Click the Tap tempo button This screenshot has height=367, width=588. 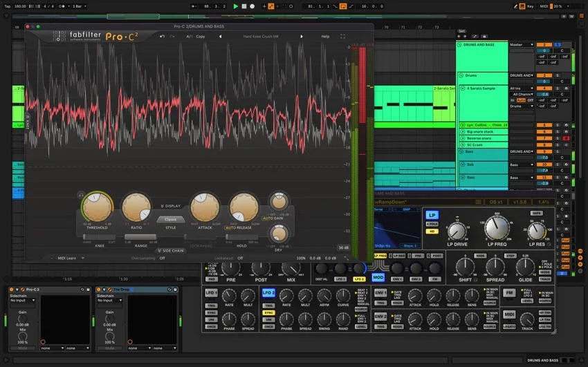coord(8,6)
